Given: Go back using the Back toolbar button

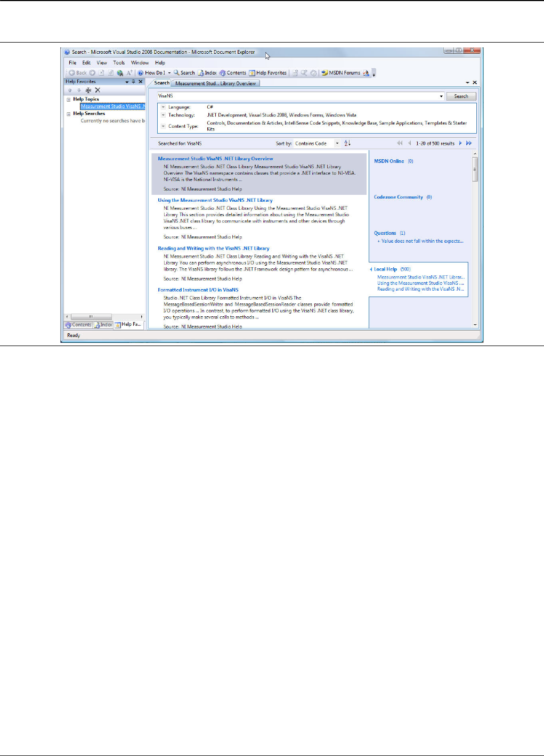Looking at the screenshot, I should click(x=78, y=73).
